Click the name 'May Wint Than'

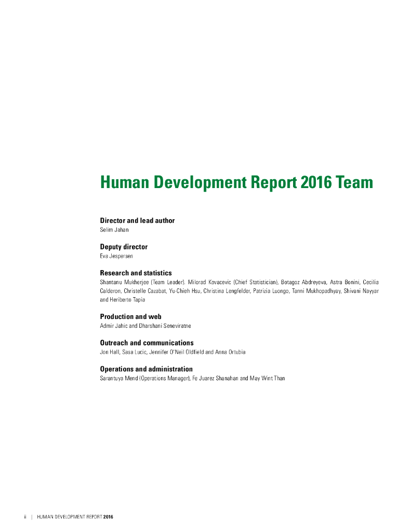268,378
